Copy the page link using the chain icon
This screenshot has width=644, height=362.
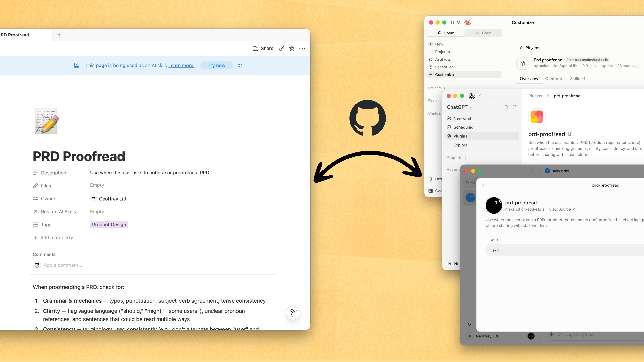(281, 48)
